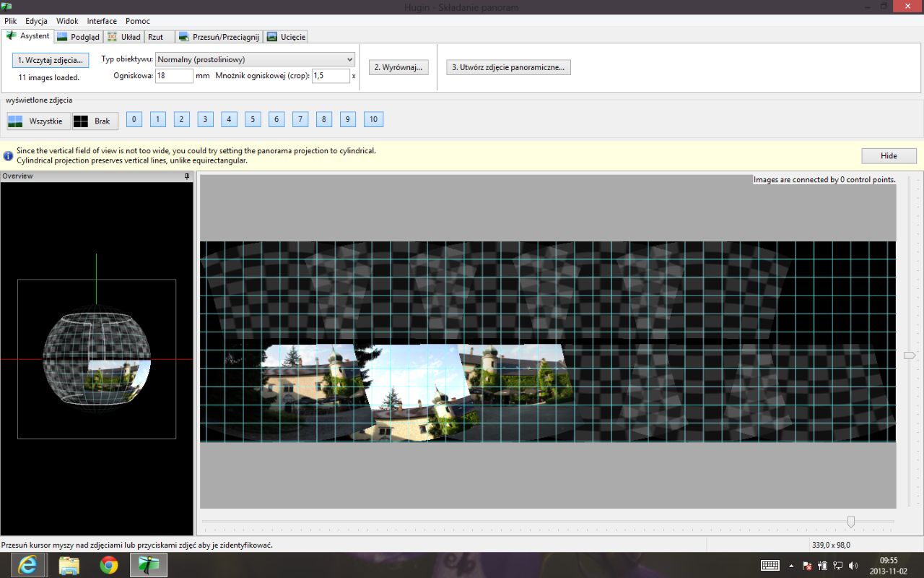Screen dimensions: 924x578
Task: Toggle visibility of image 5
Action: point(253,119)
